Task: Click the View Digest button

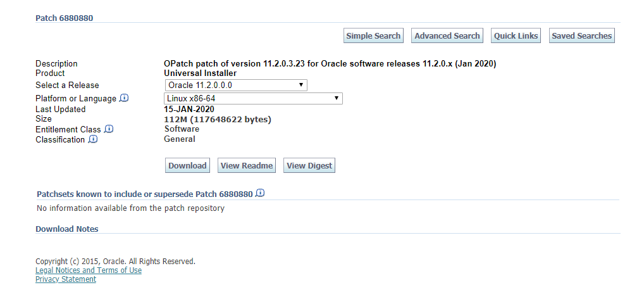Action: [309, 166]
